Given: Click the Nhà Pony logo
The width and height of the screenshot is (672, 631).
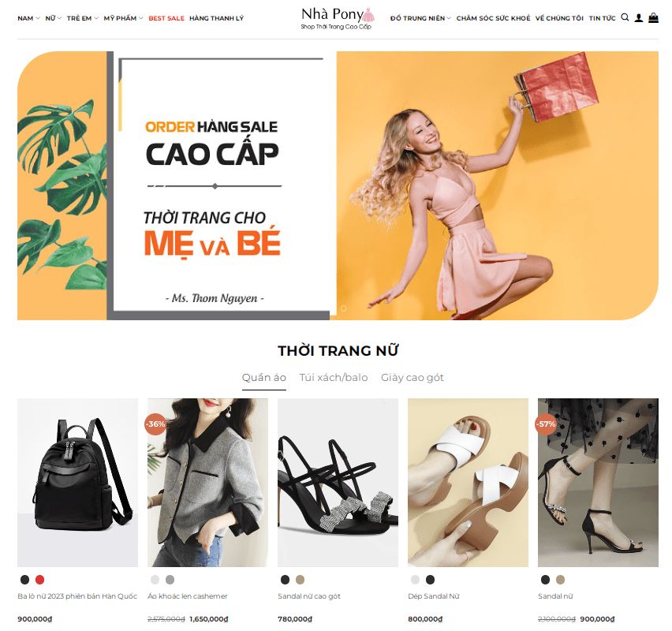Looking at the screenshot, I should tap(338, 18).
